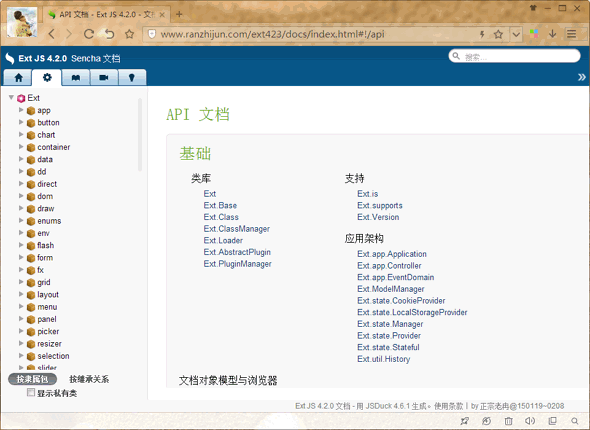The image size is (590, 430).
Task: Click the browser back arrow
Action: point(52,34)
